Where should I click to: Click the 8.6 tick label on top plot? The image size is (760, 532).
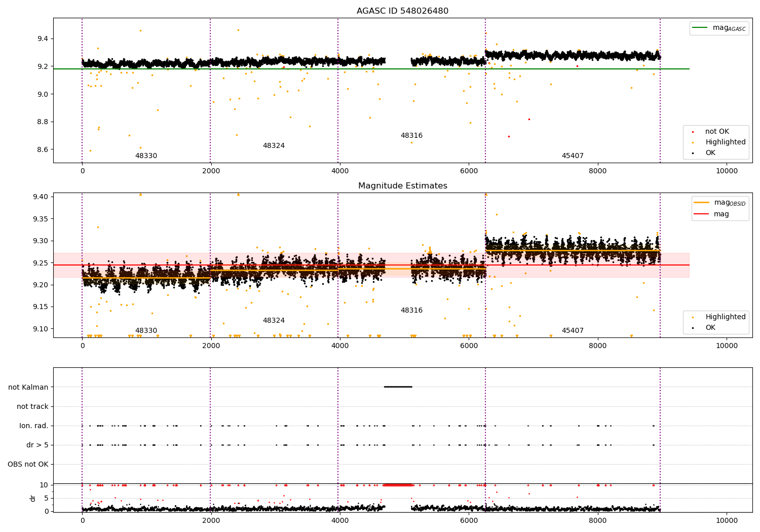pos(43,150)
